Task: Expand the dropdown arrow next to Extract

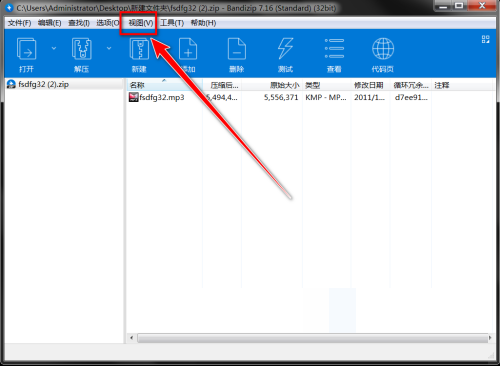Action: tap(109, 48)
